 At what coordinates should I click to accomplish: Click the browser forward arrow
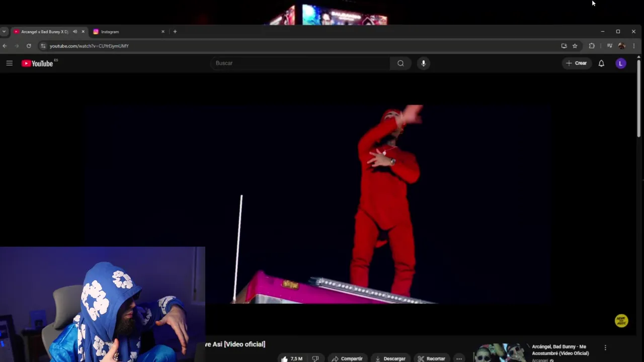[x=17, y=46]
